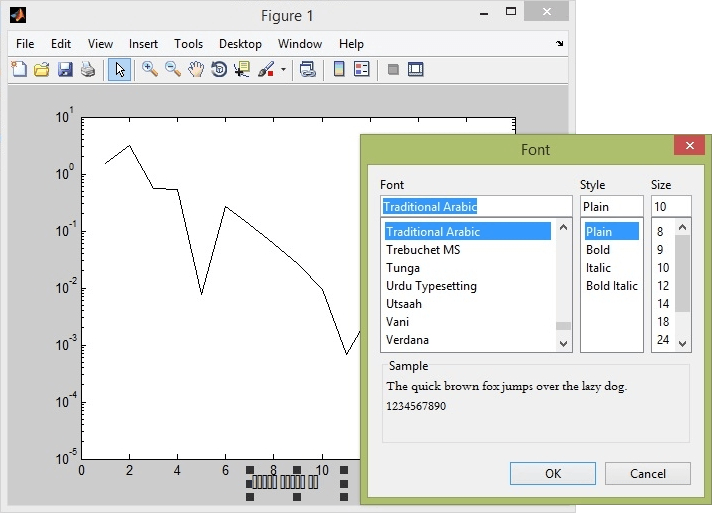Click the New Figure toolbar icon
Image resolution: width=712 pixels, height=513 pixels.
coord(19,69)
